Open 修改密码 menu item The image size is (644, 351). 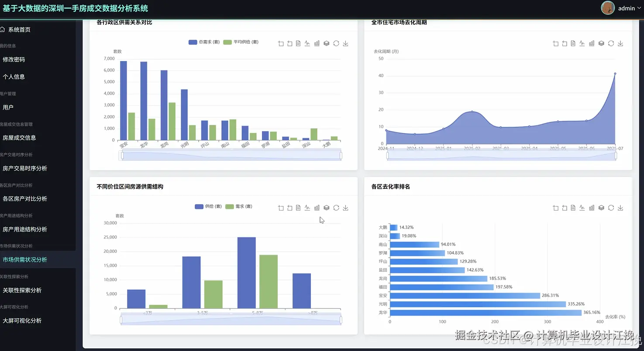[x=38, y=59]
